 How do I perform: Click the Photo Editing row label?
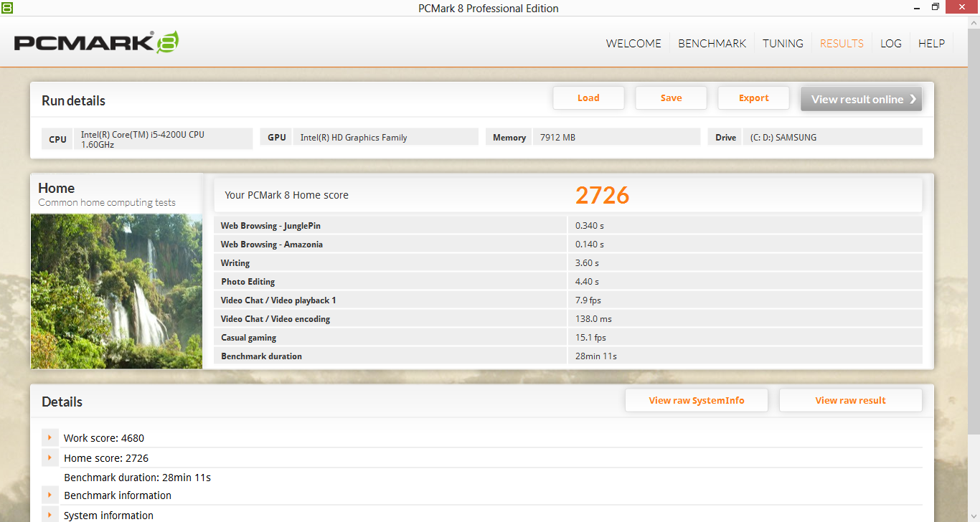pyautogui.click(x=248, y=282)
